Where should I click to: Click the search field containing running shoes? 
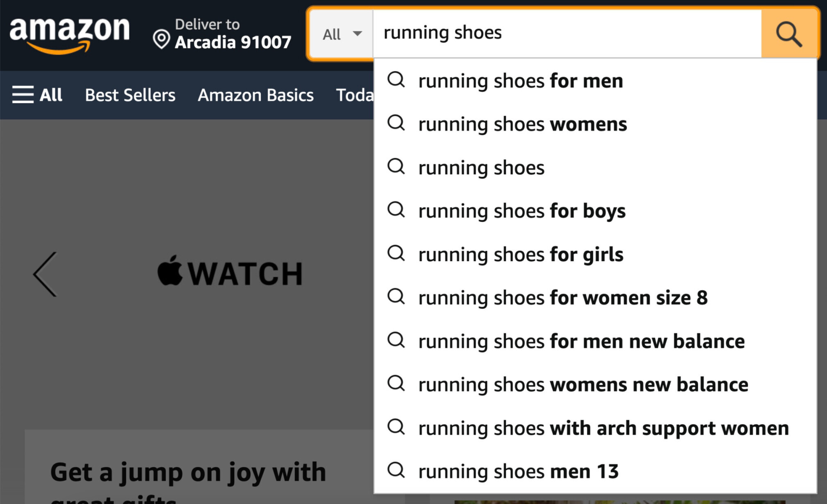tap(567, 33)
